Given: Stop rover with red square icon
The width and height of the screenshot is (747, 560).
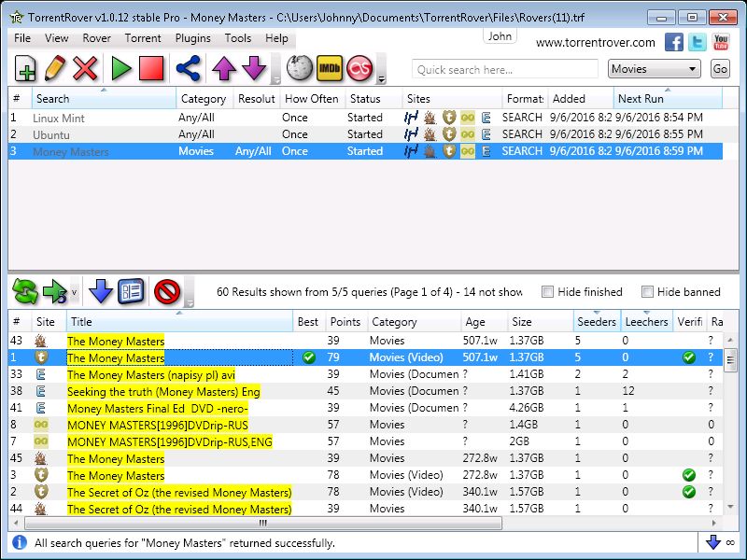Looking at the screenshot, I should [x=151, y=68].
